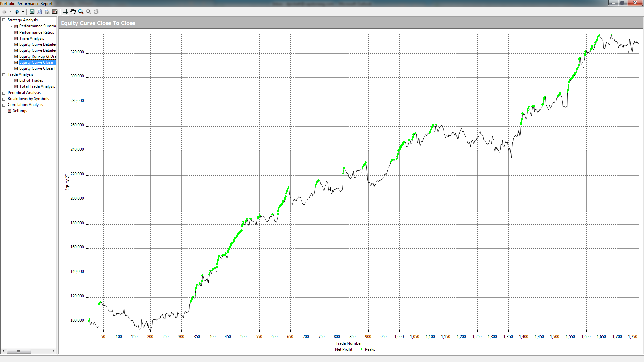644x362 pixels.
Task: Open the Time Analysis report
Action: 32,38
